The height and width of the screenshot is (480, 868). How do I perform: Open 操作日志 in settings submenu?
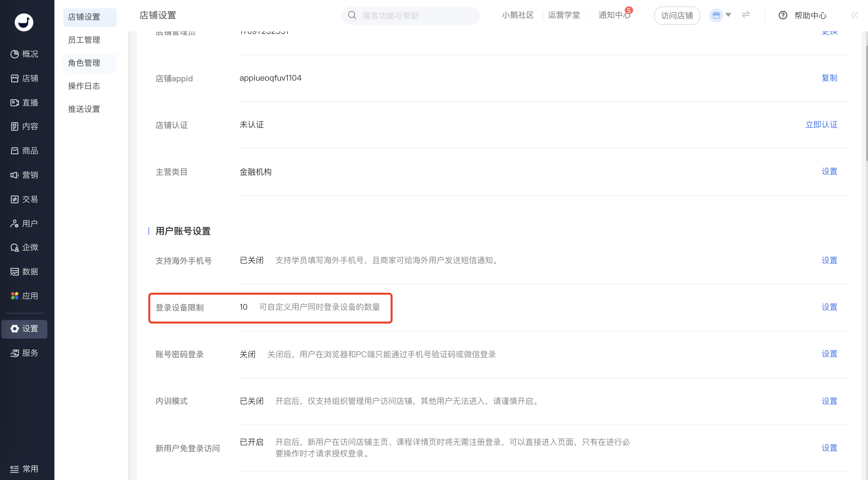point(84,86)
